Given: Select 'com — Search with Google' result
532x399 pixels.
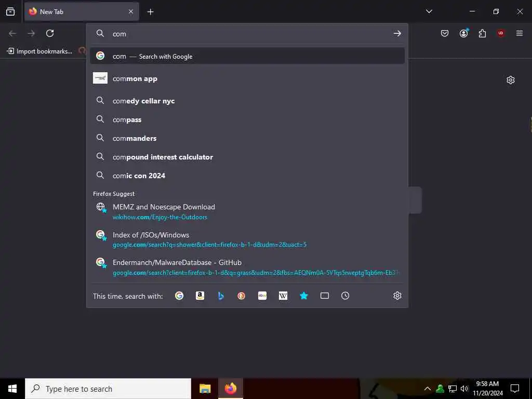Looking at the screenshot, I should (x=247, y=56).
